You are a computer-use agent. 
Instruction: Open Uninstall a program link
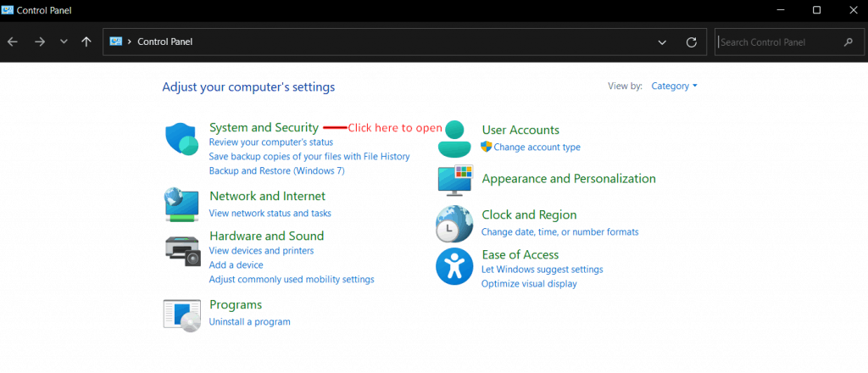[249, 321]
